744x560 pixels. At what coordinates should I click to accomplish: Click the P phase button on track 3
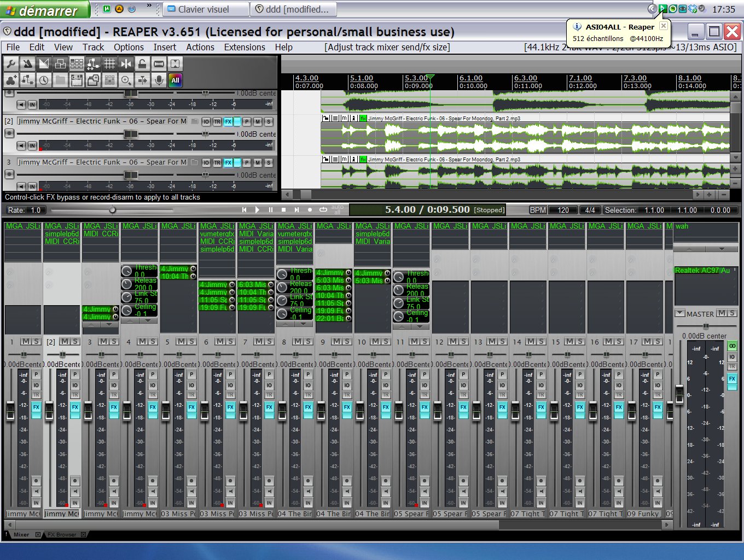[247, 162]
